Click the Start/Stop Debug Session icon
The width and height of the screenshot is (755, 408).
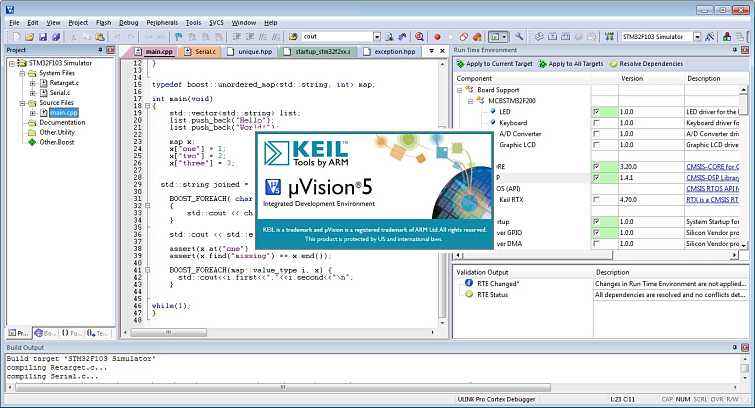tap(420, 37)
